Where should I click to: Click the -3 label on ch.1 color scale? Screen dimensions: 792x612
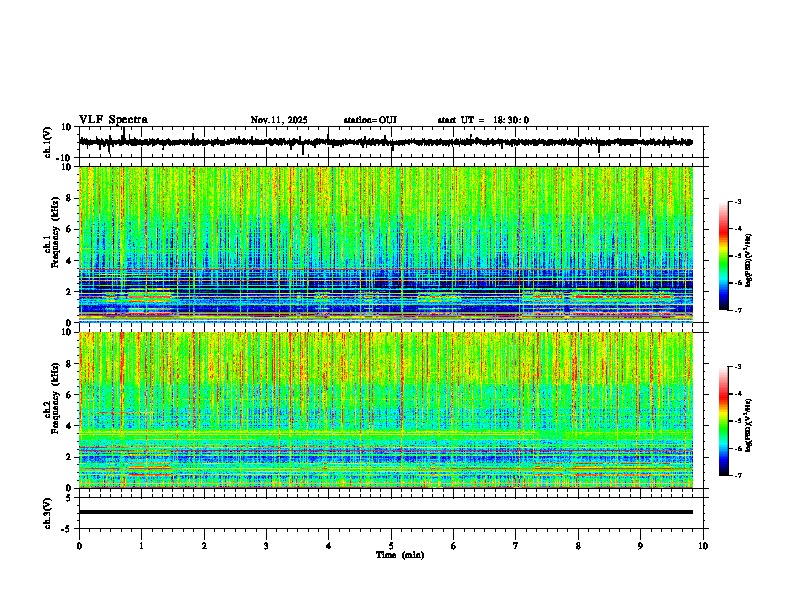click(x=737, y=201)
